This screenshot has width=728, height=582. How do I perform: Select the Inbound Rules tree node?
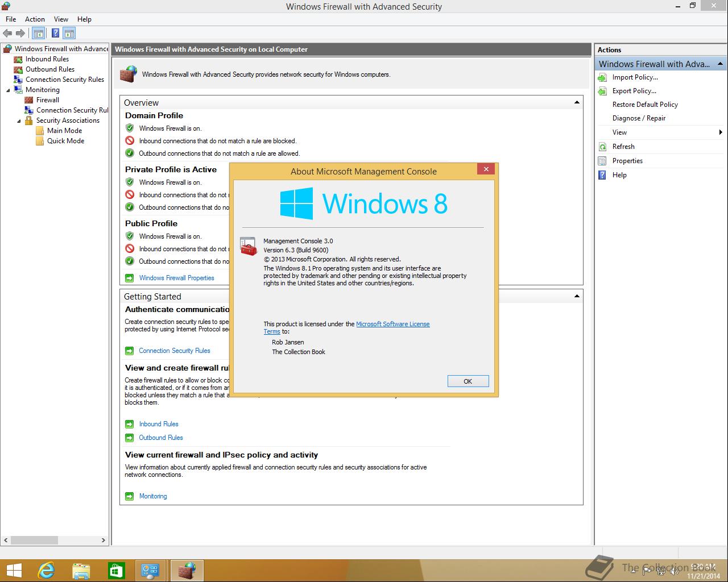point(47,59)
